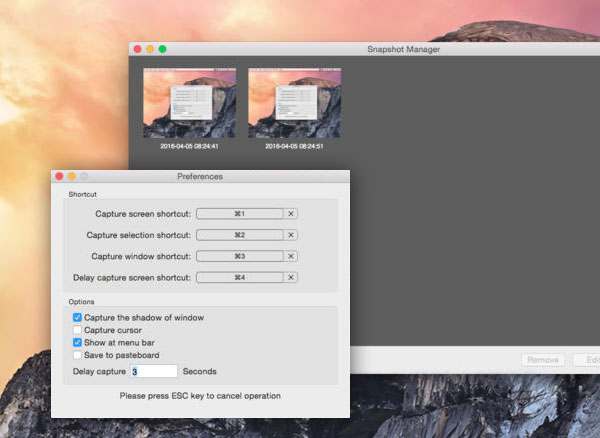The height and width of the screenshot is (438, 600).
Task: Close the Snapshot Manager window
Action: 138,49
